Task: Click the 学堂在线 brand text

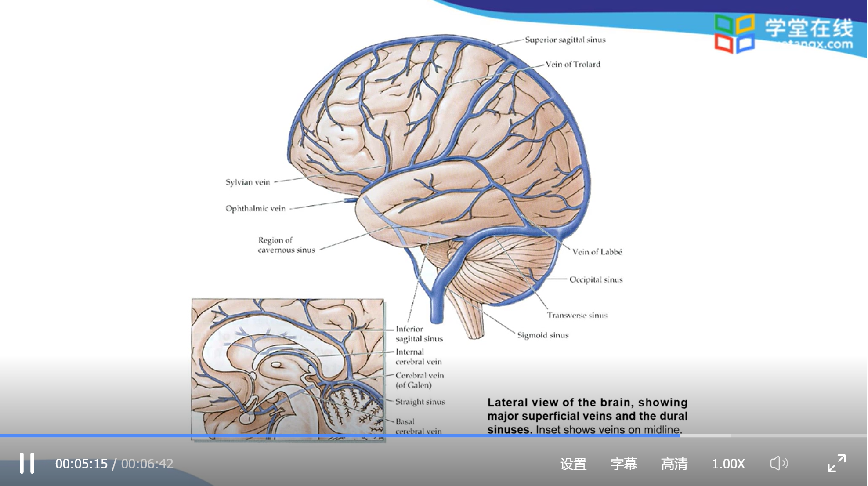Action: (x=809, y=28)
